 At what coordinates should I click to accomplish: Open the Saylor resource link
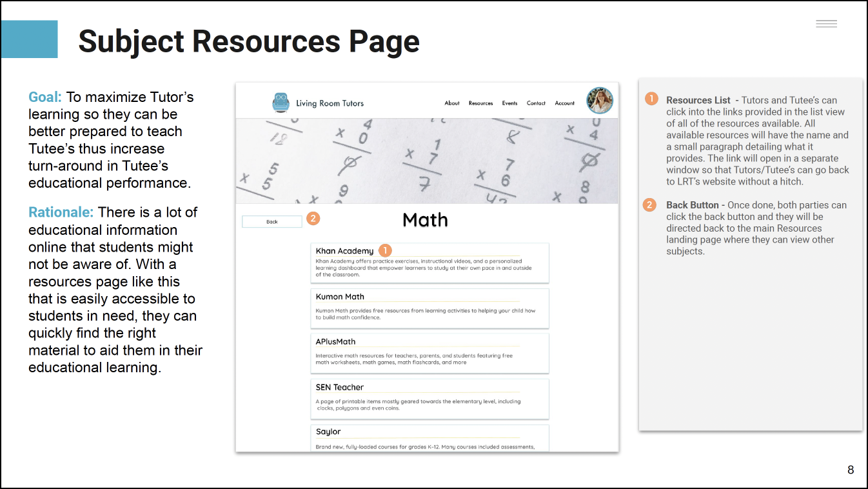(x=328, y=432)
